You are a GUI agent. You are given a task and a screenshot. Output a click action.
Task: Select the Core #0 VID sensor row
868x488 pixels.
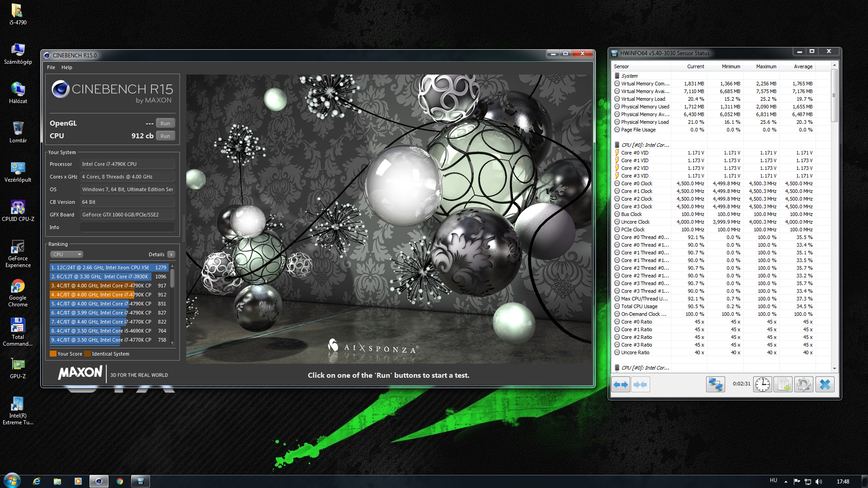721,153
